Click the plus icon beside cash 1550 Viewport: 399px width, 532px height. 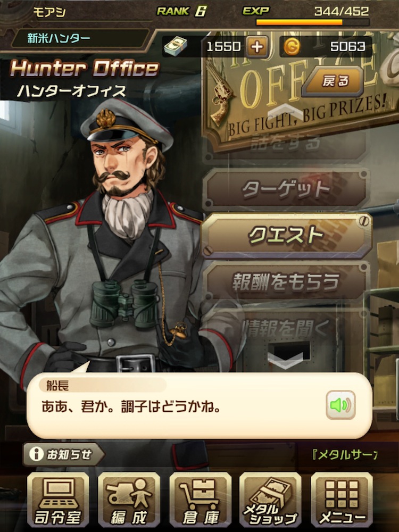point(257,46)
